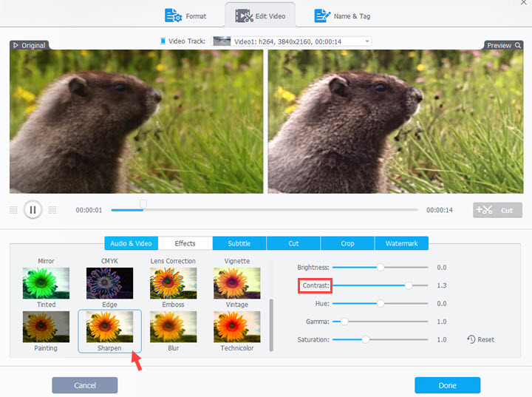Switch to the Subtitle tab
The width and height of the screenshot is (532, 397).
coord(239,243)
